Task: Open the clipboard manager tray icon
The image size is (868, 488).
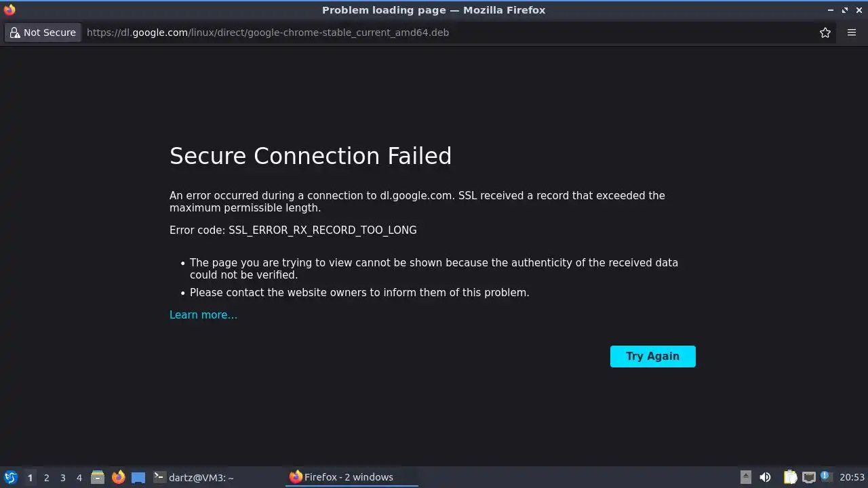Action: click(x=790, y=477)
